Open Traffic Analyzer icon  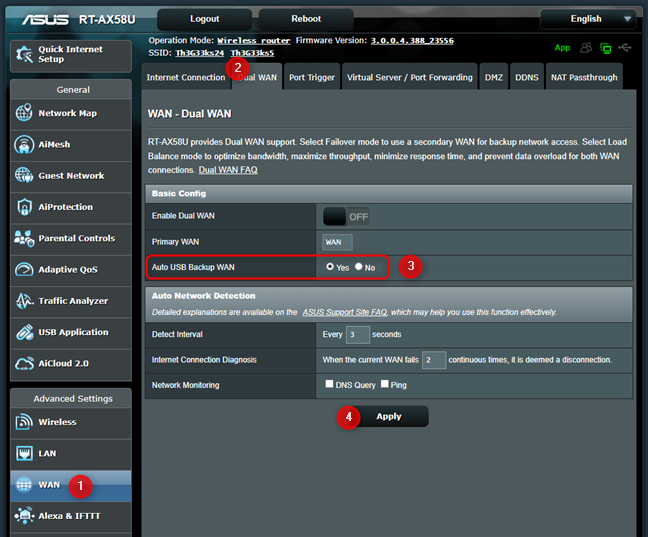(x=24, y=300)
